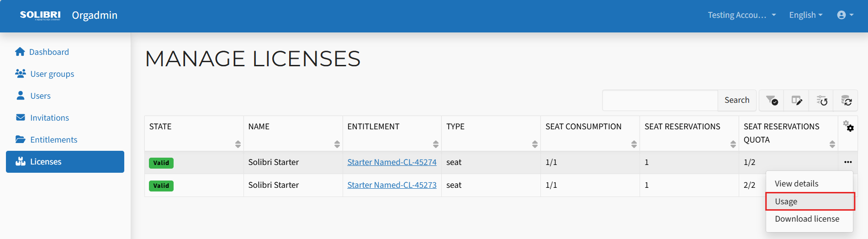
Task: Open the English language dropdown
Action: tap(806, 15)
